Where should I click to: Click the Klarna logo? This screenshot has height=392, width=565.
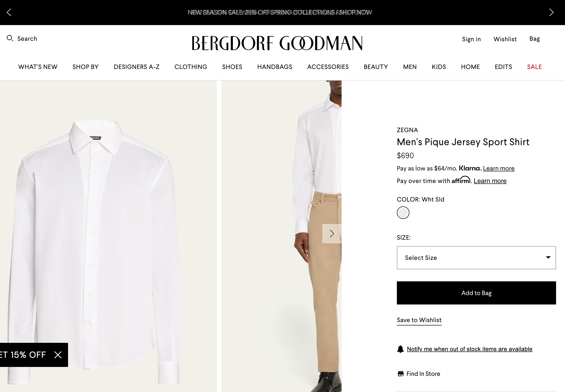click(x=469, y=168)
